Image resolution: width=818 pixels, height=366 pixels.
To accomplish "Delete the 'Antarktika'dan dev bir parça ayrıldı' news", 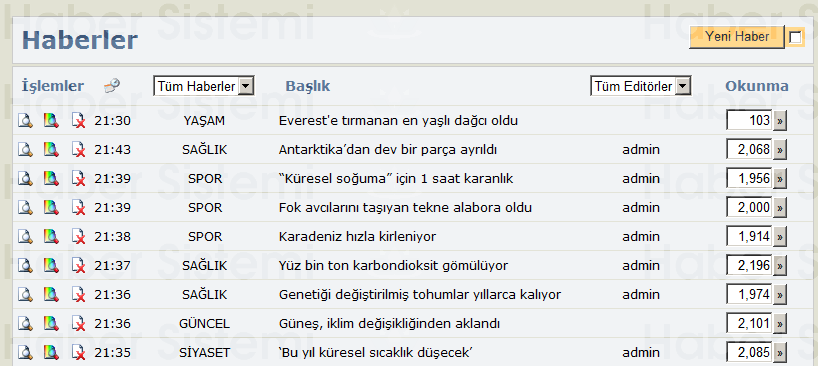I will (78, 150).
